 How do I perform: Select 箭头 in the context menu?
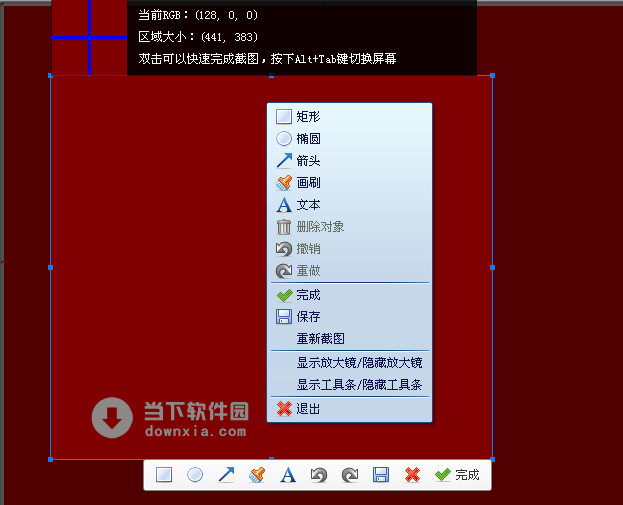[x=349, y=161]
